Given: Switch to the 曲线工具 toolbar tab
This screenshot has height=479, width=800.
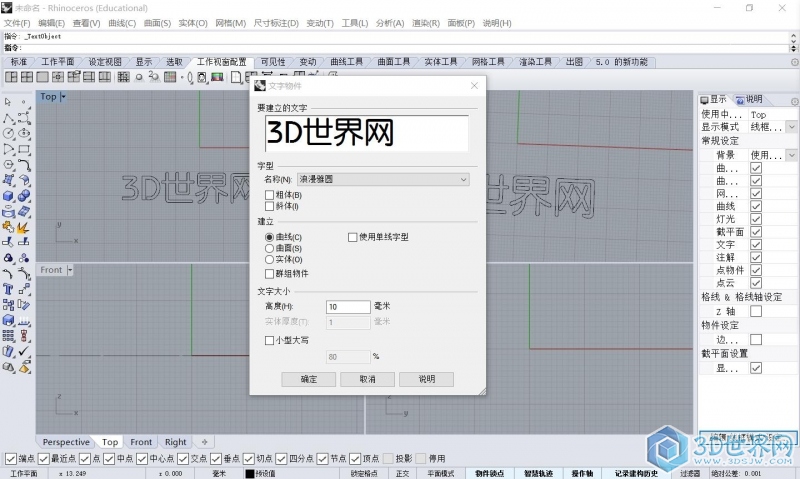Looking at the screenshot, I should (346, 62).
